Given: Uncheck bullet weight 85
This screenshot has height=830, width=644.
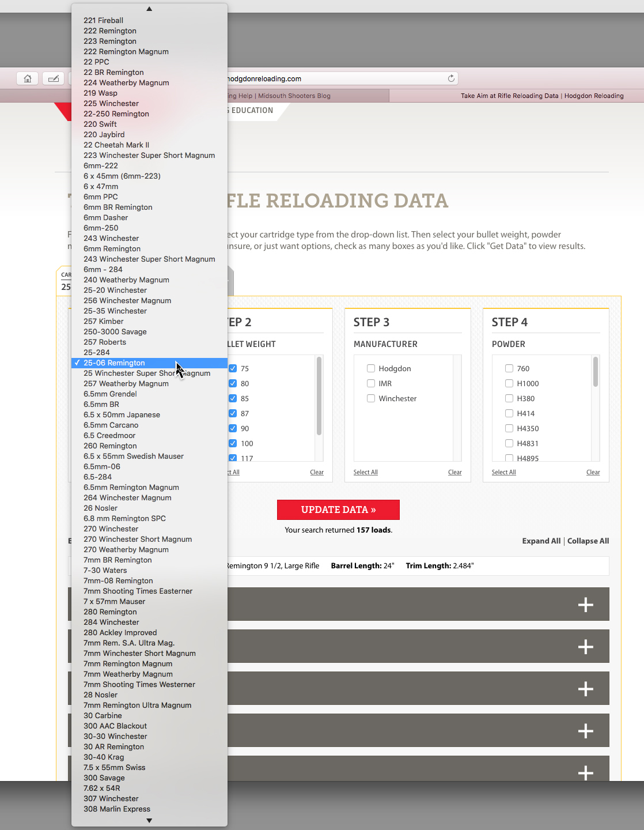Looking at the screenshot, I should coord(233,398).
